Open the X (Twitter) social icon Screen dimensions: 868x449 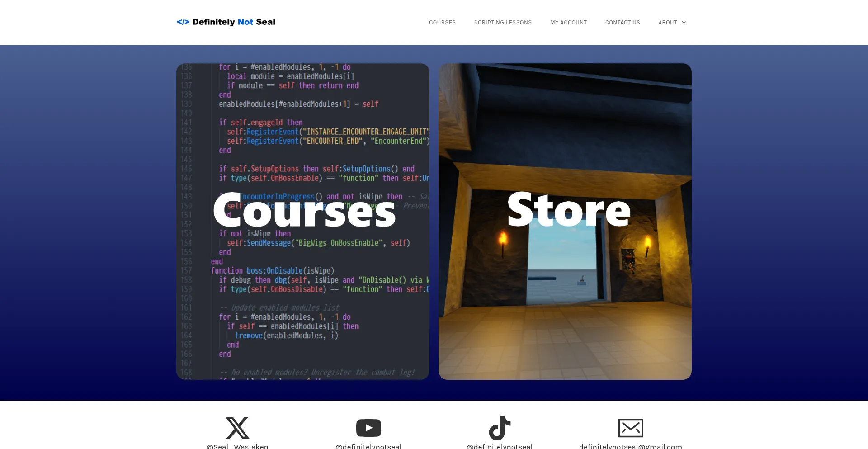click(237, 428)
